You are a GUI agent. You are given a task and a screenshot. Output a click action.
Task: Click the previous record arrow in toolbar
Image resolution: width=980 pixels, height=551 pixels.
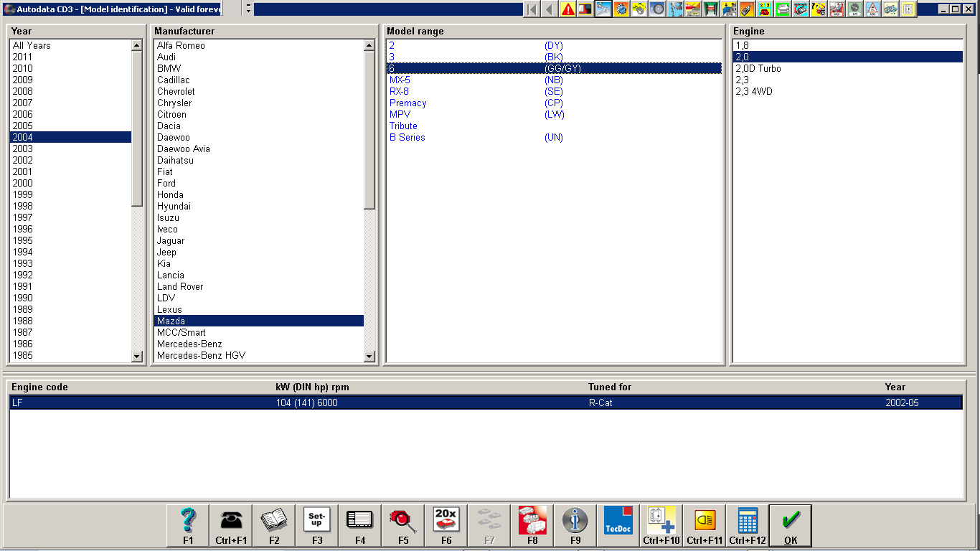pos(550,9)
